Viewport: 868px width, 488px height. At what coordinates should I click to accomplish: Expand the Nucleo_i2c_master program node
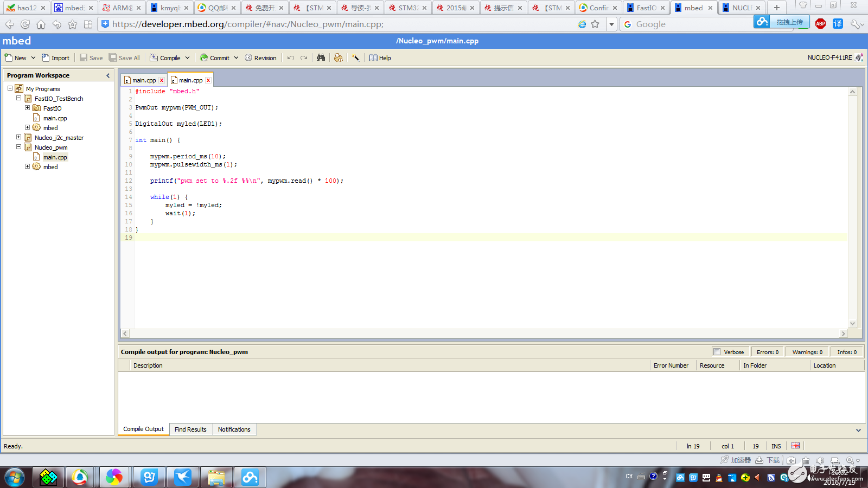[18, 137]
